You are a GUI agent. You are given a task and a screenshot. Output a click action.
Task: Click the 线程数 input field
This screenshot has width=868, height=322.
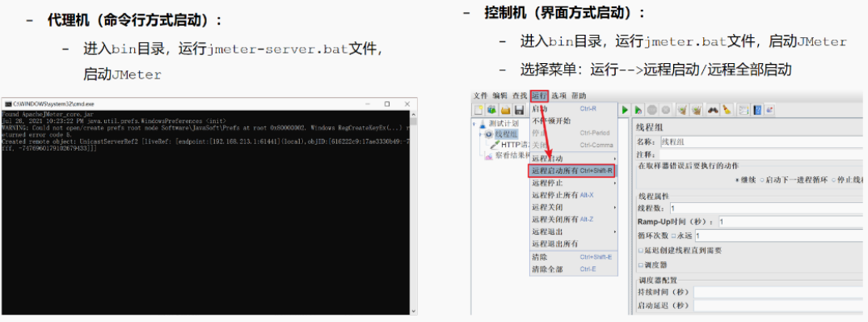[766, 209]
